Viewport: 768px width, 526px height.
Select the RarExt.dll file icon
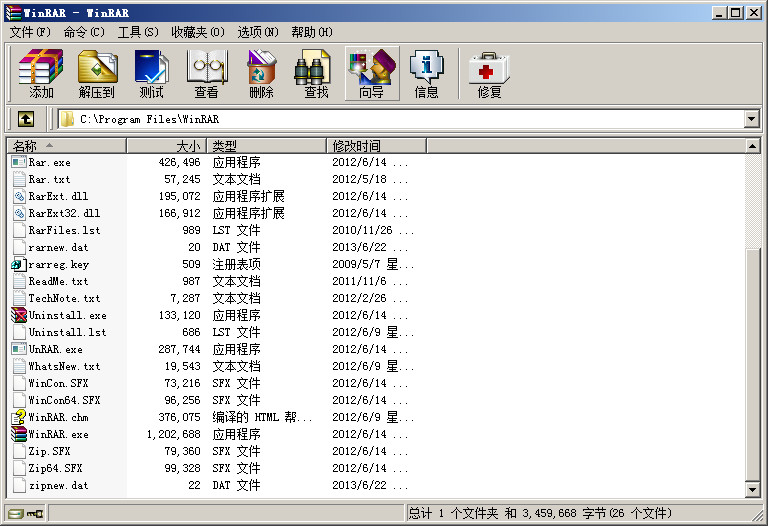click(19, 196)
